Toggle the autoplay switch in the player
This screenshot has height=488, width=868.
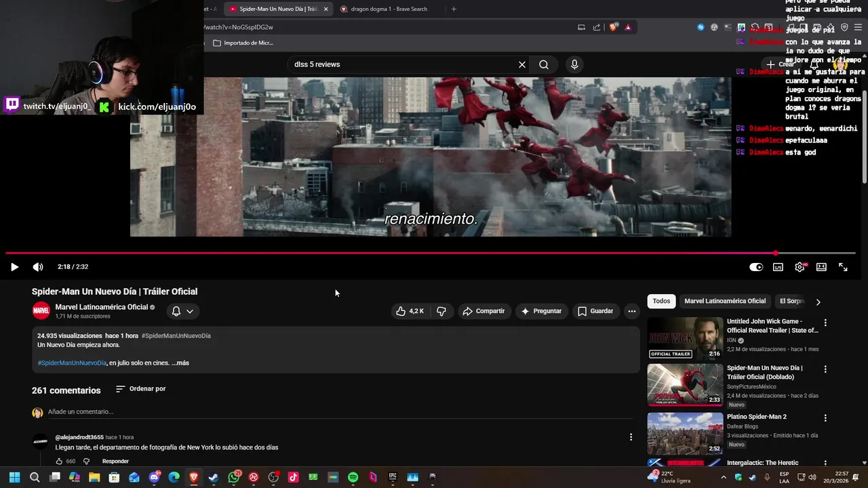click(x=755, y=267)
